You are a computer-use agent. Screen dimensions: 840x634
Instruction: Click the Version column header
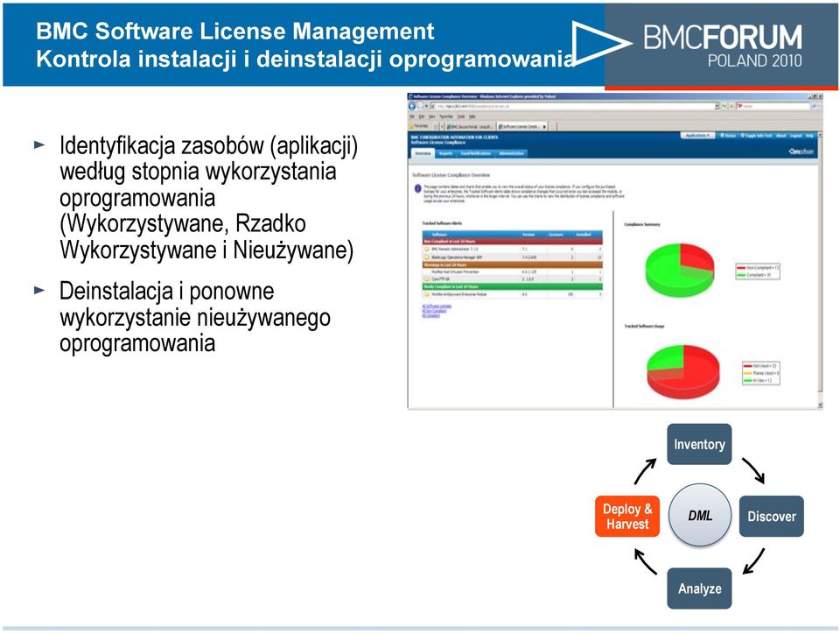pyautogui.click(x=528, y=234)
